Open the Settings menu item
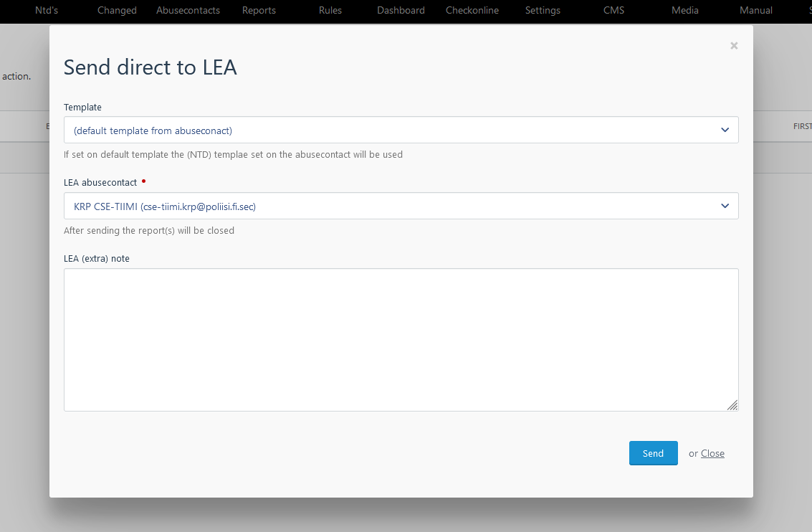Screen dimensions: 812x532 [543, 11]
